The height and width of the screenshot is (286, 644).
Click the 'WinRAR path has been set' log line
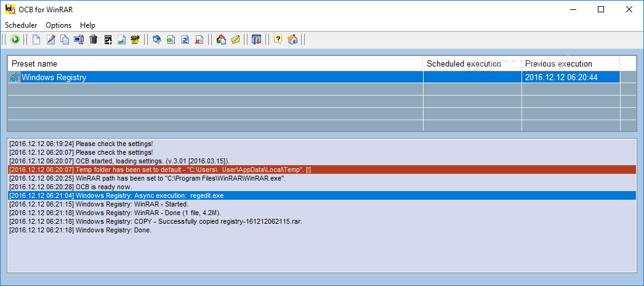pos(322,178)
